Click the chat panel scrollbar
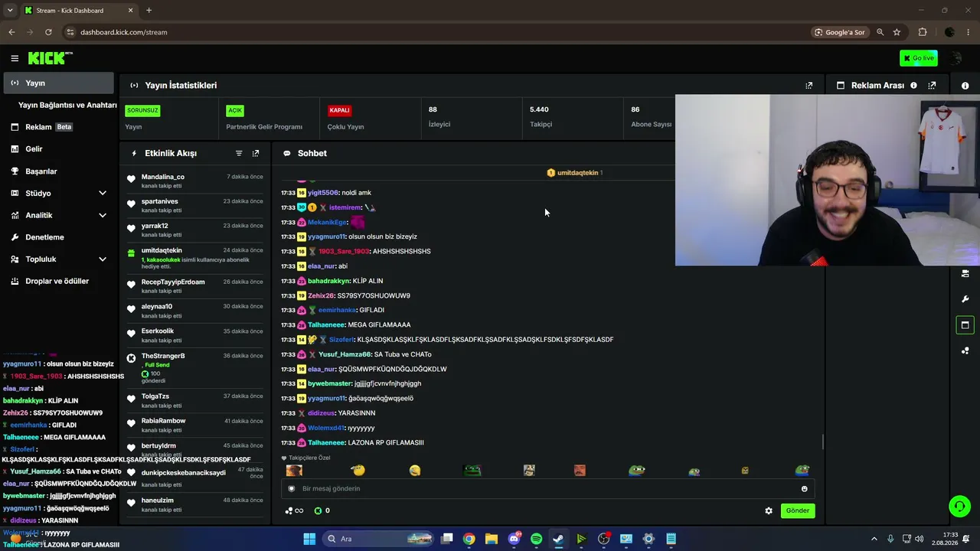This screenshot has width=980, height=551. (x=823, y=442)
